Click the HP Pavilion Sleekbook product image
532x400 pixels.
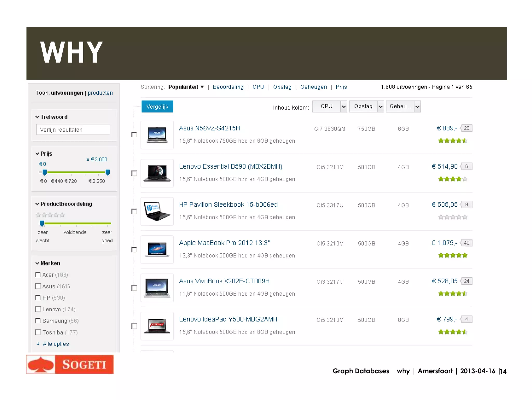click(157, 211)
